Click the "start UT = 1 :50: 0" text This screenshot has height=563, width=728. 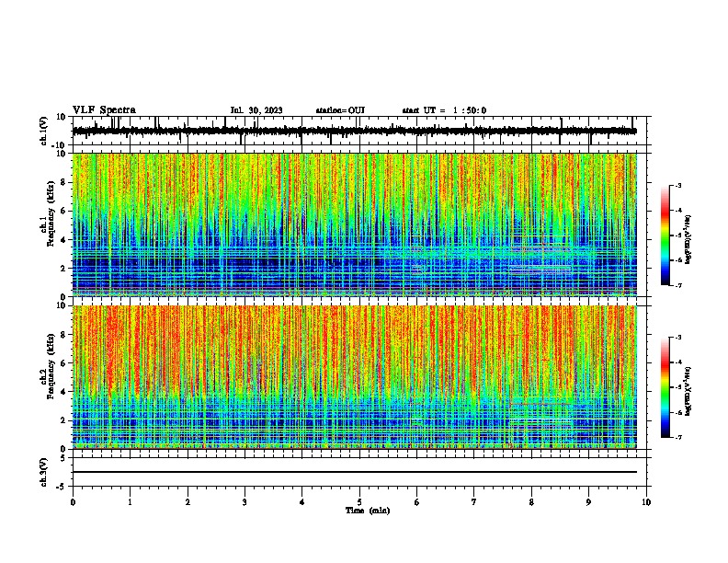(444, 110)
